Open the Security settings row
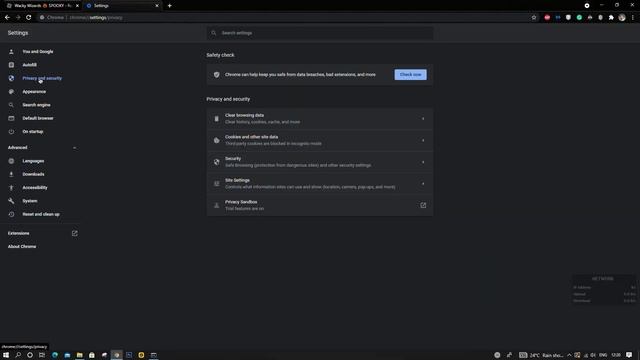This screenshot has height=360, width=640. pyautogui.click(x=320, y=162)
